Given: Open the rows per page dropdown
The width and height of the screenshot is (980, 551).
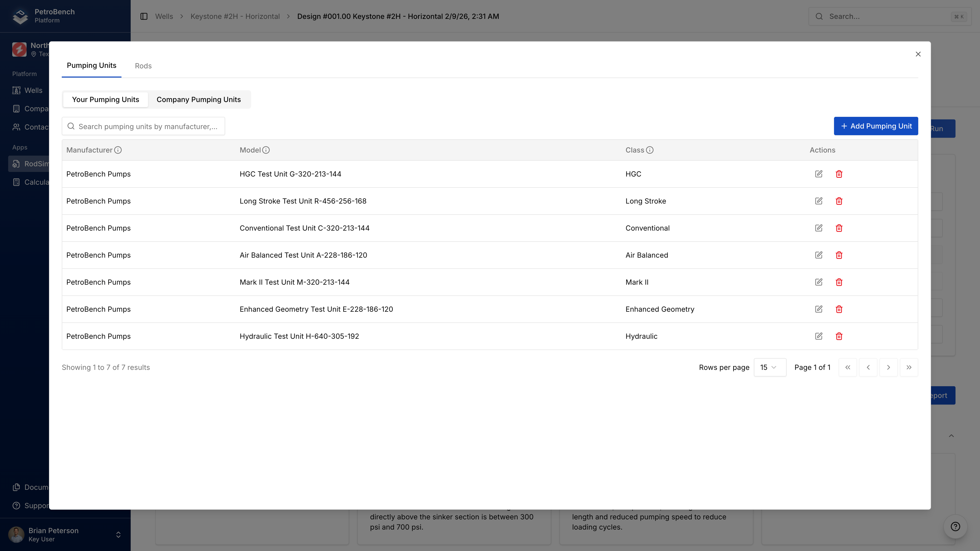Looking at the screenshot, I should click(x=770, y=367).
